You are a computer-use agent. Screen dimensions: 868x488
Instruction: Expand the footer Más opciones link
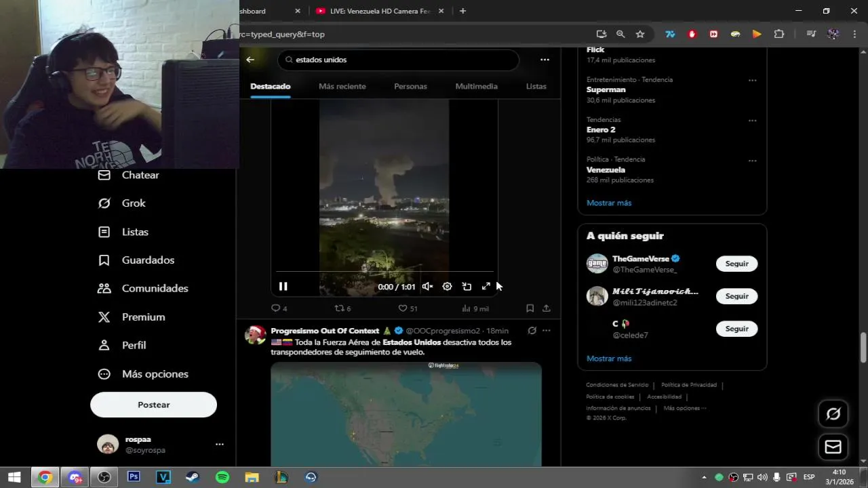click(685, 408)
